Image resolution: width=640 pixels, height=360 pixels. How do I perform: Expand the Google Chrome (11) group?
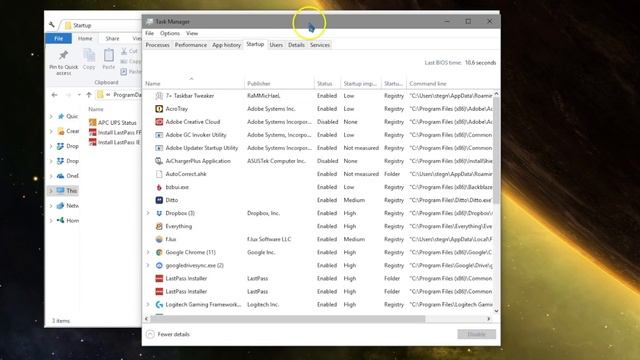[148, 253]
